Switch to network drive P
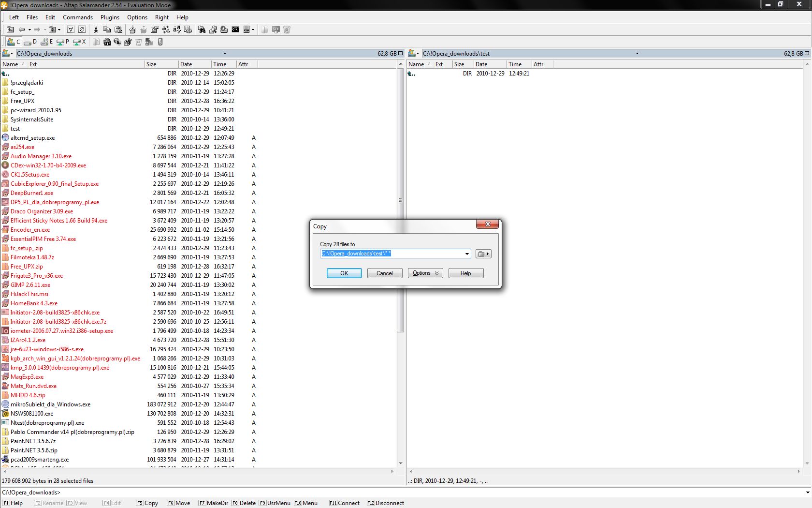This screenshot has width=812, height=508. pos(62,42)
